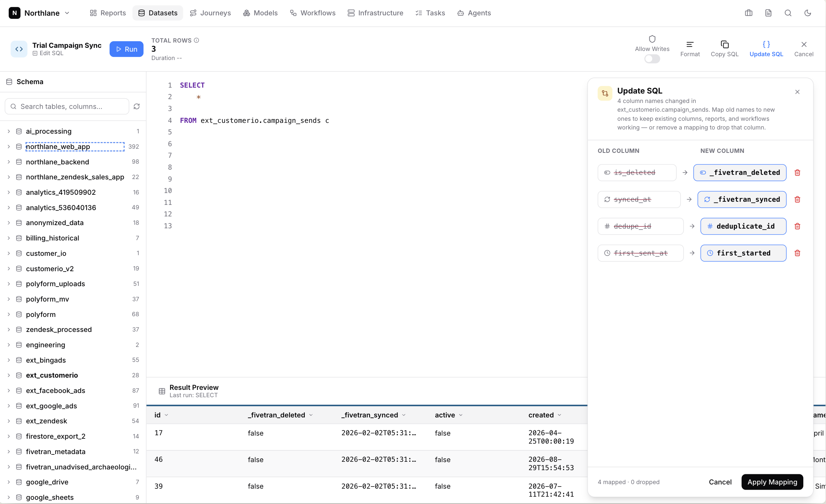Viewport: 826px width, 504px height.
Task: Open the created column menu
Action: click(x=559, y=415)
